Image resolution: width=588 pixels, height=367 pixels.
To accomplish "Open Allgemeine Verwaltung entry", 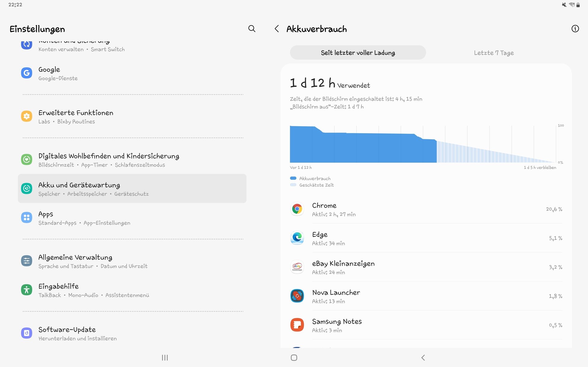I will [132, 261].
